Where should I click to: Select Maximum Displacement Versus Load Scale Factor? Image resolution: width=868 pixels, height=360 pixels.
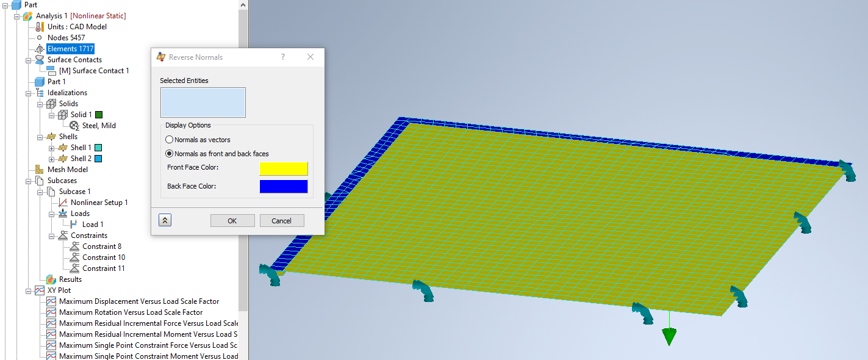point(139,301)
